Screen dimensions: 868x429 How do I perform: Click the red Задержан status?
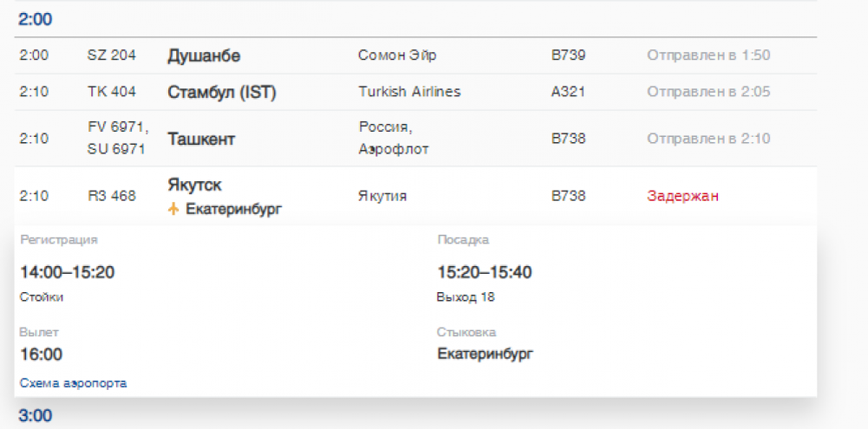pos(682,196)
